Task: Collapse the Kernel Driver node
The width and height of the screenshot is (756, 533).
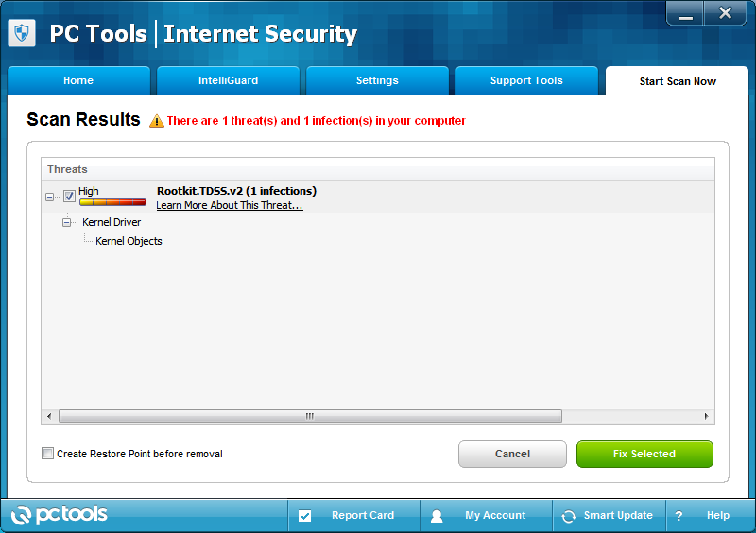Action: [66, 222]
